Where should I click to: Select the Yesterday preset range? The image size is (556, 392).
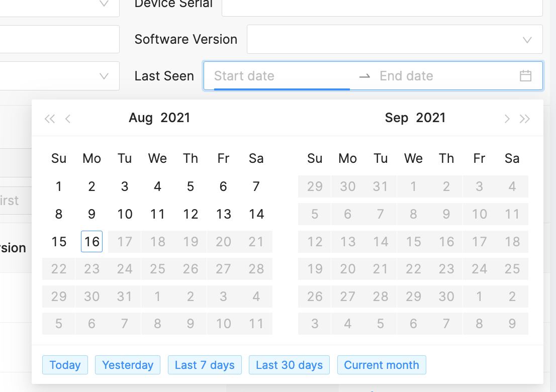pyautogui.click(x=128, y=365)
